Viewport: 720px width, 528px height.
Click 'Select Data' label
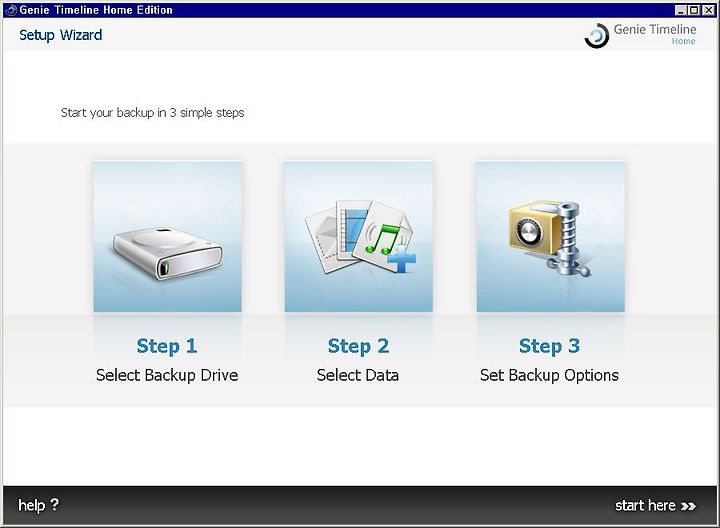358,375
